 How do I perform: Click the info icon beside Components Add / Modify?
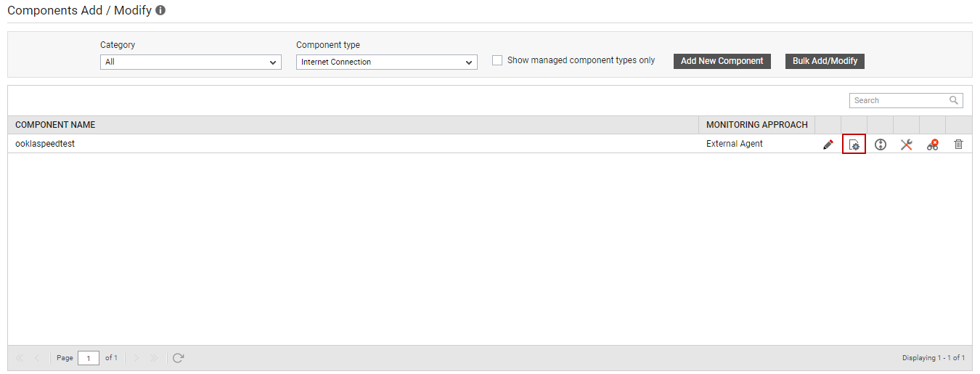160,11
